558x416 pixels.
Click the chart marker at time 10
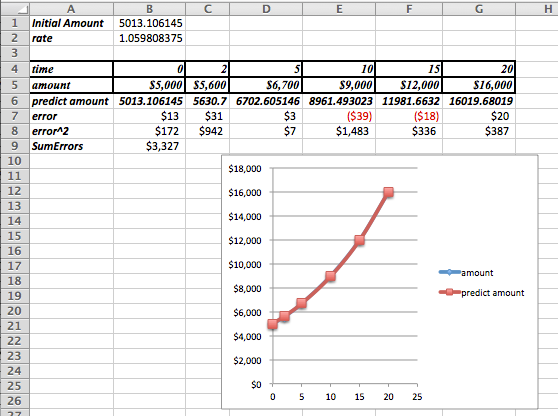(331, 276)
